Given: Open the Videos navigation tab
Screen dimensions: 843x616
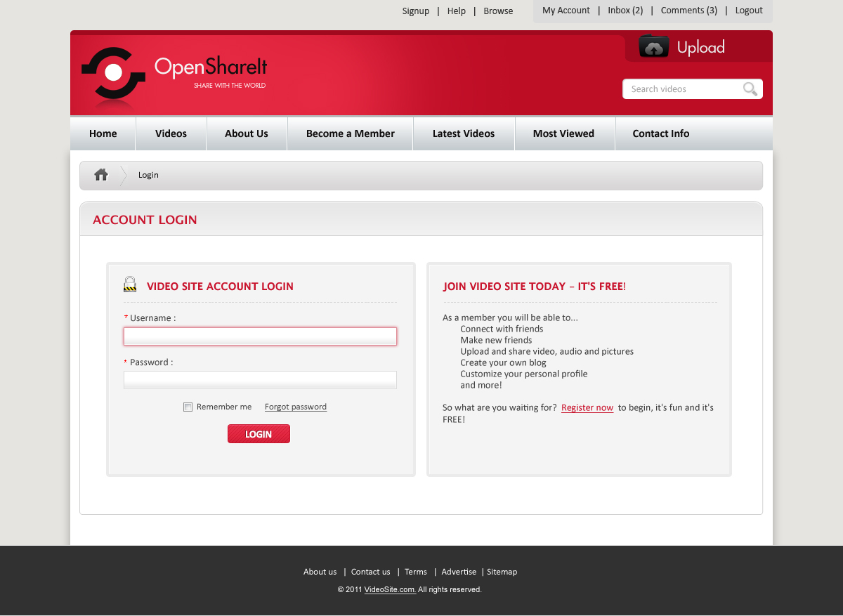Looking at the screenshot, I should tap(171, 133).
